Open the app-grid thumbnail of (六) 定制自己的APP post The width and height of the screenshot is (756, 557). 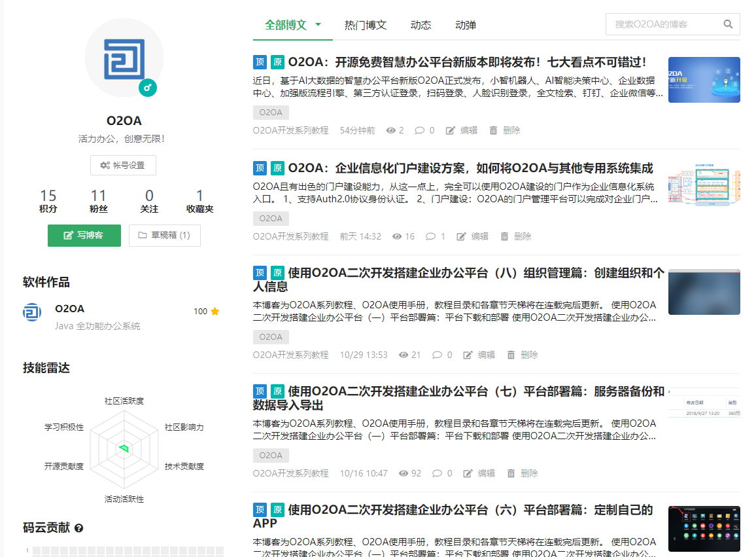click(x=704, y=529)
